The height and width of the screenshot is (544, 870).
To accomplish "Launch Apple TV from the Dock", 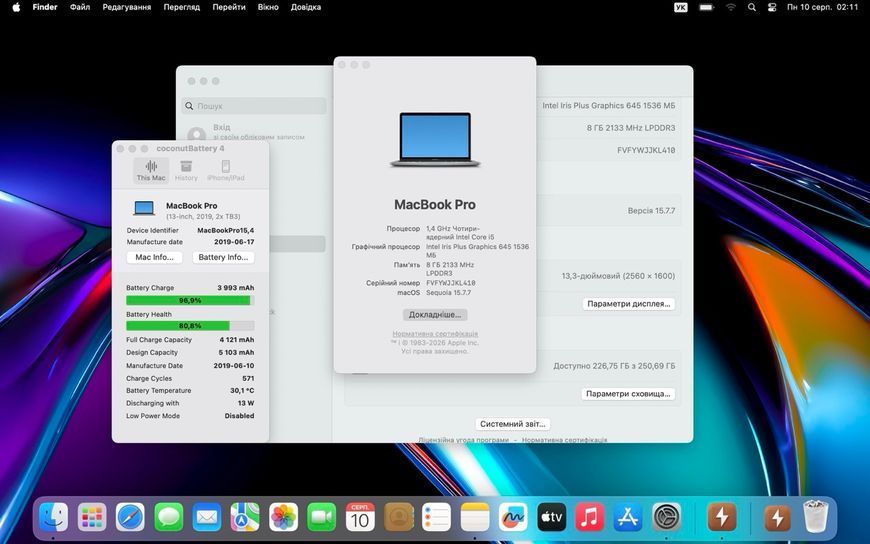I will pyautogui.click(x=552, y=517).
